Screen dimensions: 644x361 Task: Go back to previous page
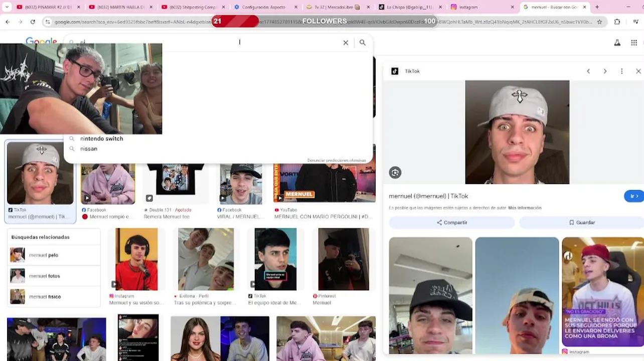click(x=8, y=22)
